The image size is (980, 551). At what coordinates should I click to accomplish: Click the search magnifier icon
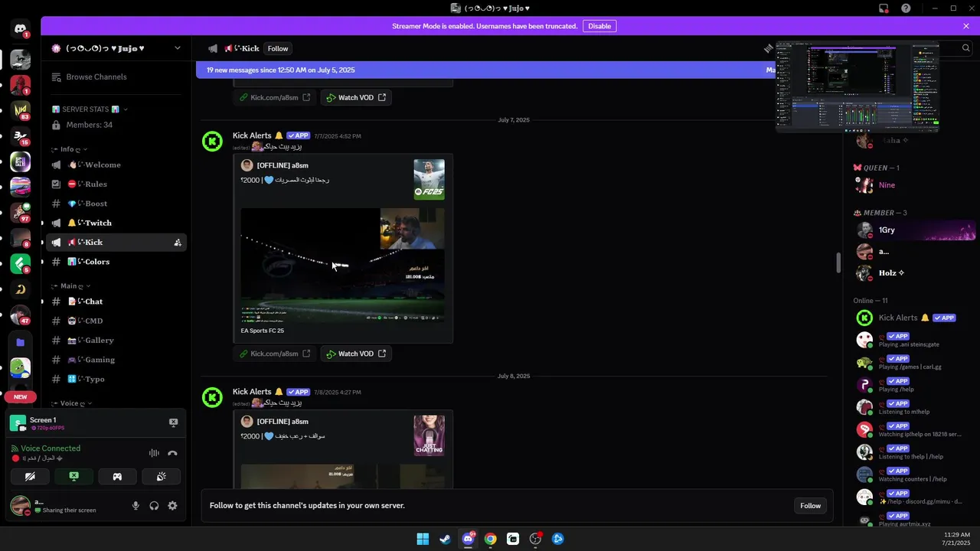pos(965,48)
